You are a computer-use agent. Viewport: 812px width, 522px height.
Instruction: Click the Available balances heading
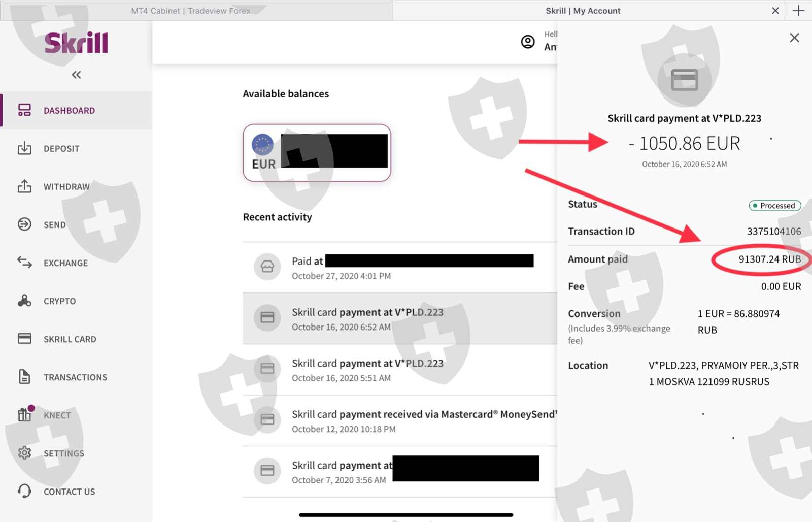pyautogui.click(x=286, y=94)
